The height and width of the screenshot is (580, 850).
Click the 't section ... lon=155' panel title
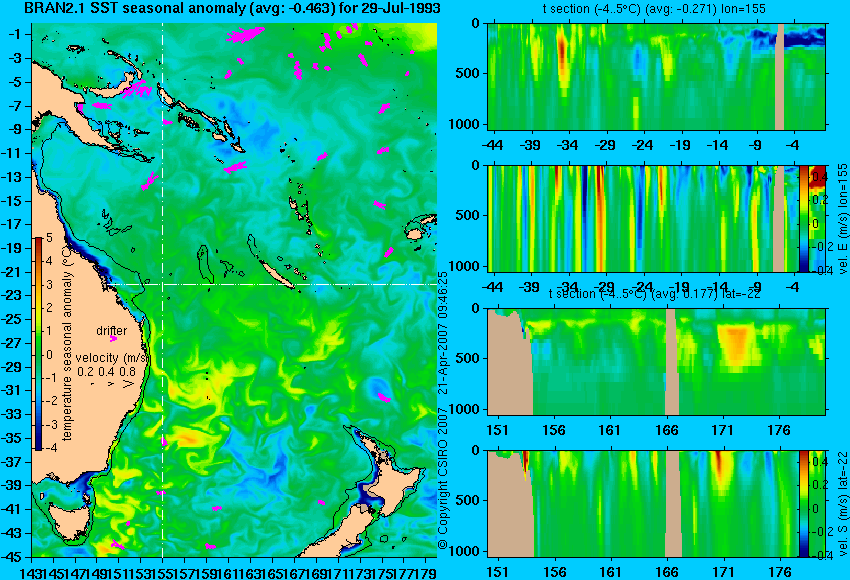[x=654, y=9]
